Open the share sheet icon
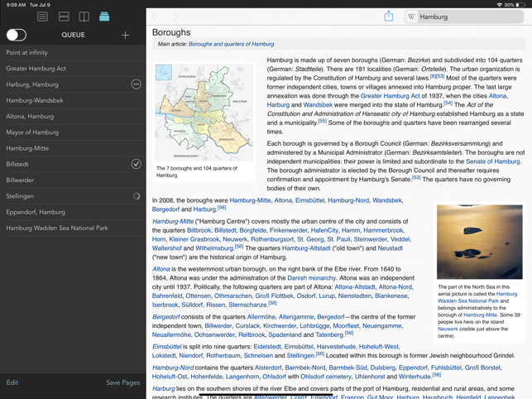The image size is (532, 399). [389, 16]
